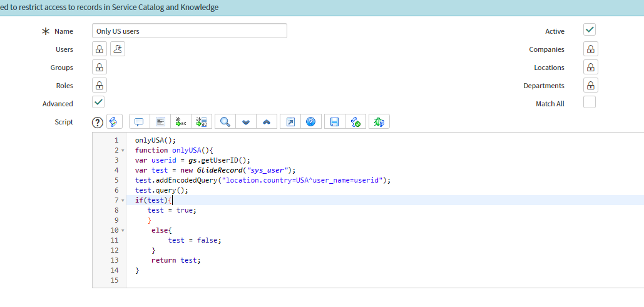
Task: Toggle the syntax editor script icon
Action: pos(114,121)
